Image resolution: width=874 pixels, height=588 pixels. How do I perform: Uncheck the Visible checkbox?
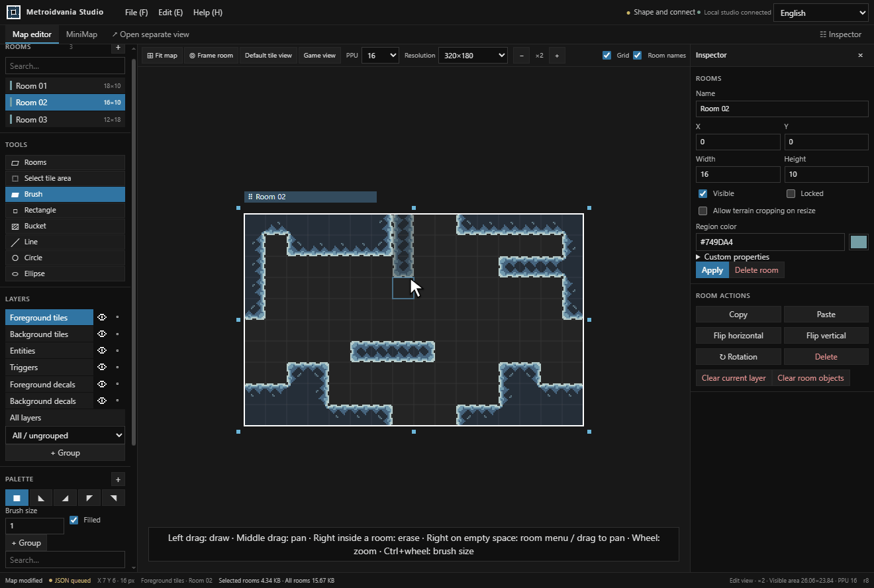point(703,193)
